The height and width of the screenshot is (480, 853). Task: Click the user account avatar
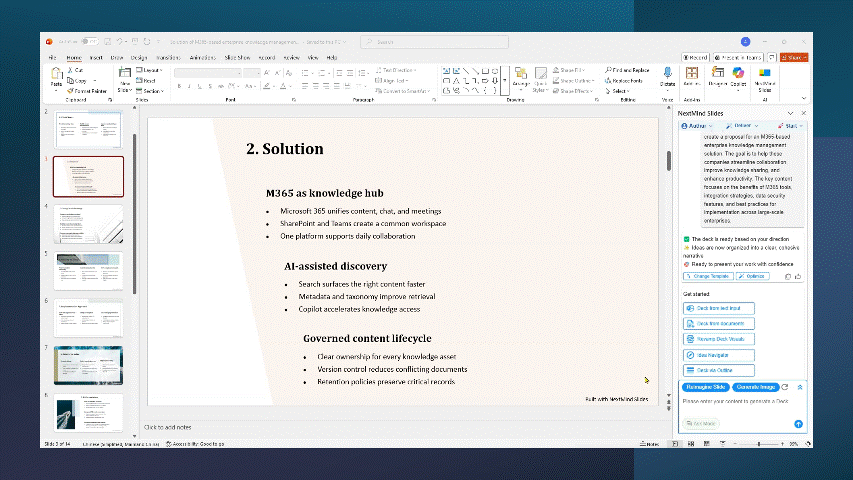coord(745,41)
